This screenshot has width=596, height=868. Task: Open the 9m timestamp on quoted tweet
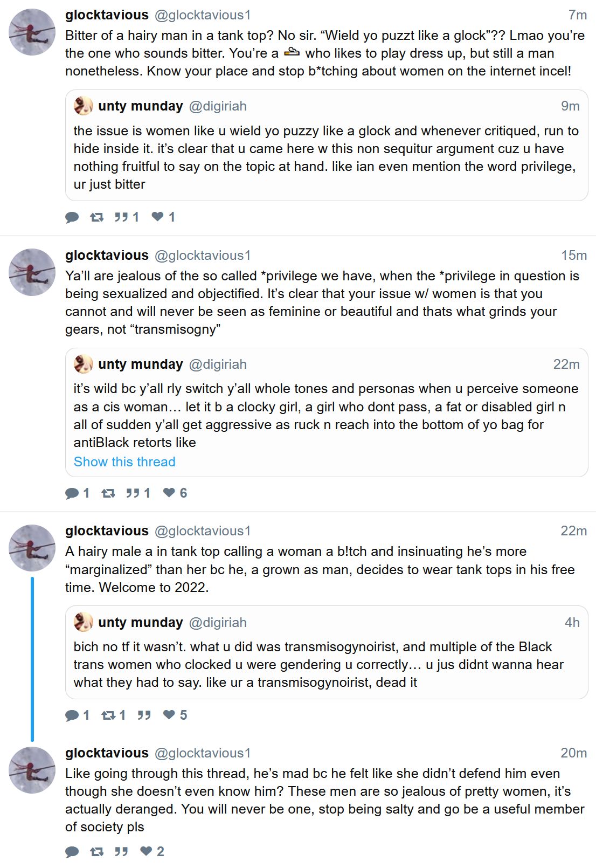pos(570,106)
